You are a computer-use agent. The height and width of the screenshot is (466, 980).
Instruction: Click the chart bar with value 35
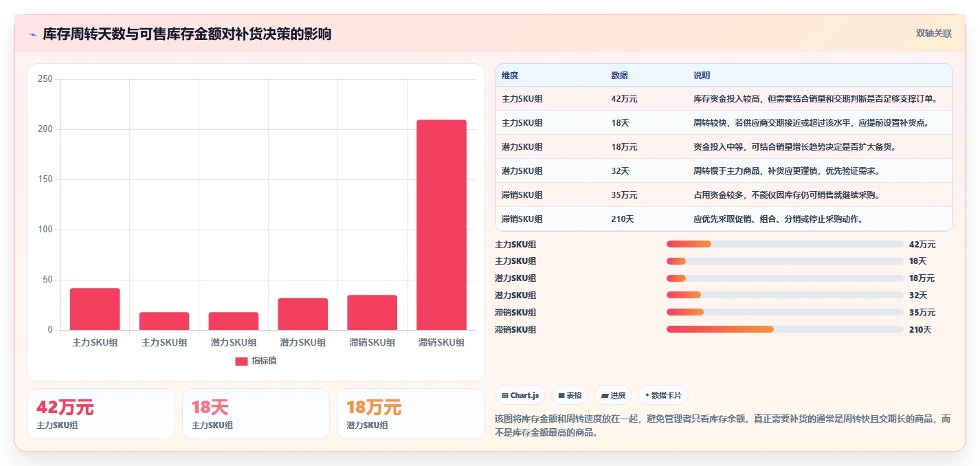pyautogui.click(x=372, y=313)
